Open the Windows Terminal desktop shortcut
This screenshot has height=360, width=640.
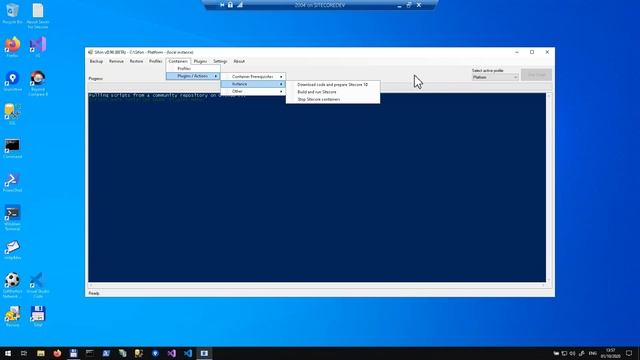[12, 218]
